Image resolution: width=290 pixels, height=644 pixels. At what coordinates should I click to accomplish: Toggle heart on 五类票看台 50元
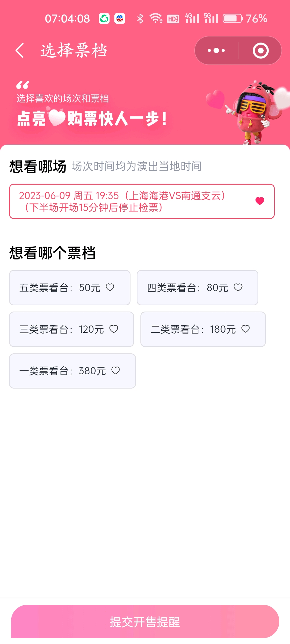click(110, 287)
